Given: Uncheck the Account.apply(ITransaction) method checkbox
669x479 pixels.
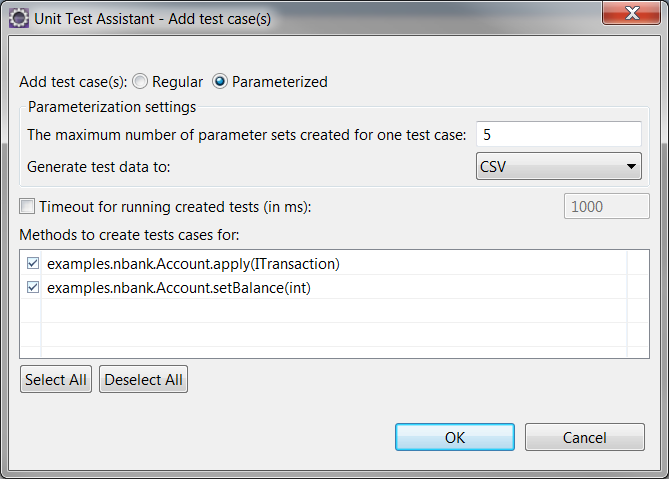Looking at the screenshot, I should [33, 263].
